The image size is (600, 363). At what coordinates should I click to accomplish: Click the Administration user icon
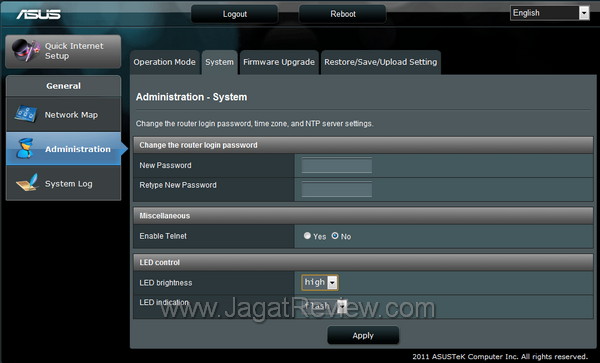(25, 148)
